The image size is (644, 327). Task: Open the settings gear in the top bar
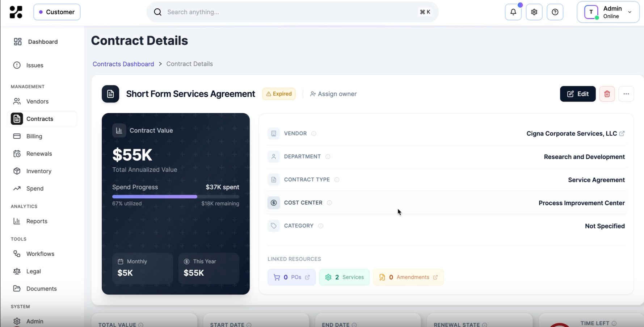coord(534,12)
